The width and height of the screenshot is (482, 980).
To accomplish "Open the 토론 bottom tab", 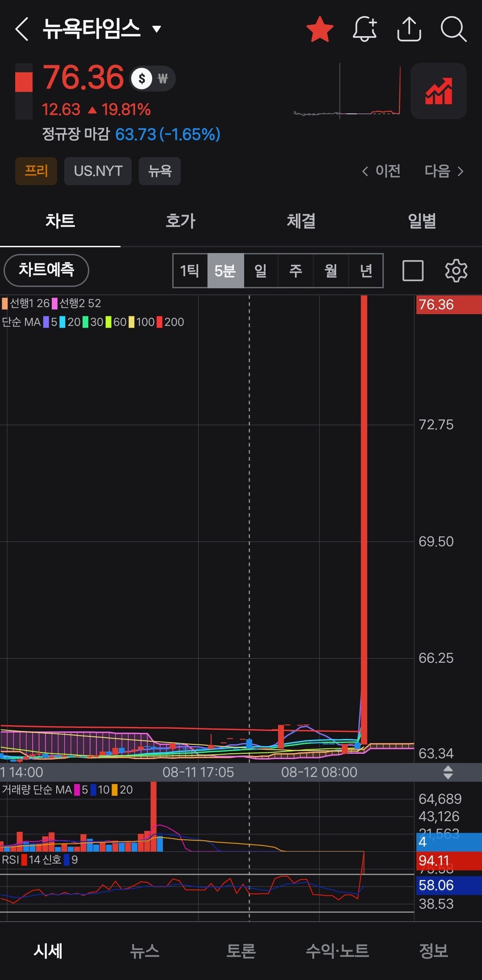I will pyautogui.click(x=241, y=951).
